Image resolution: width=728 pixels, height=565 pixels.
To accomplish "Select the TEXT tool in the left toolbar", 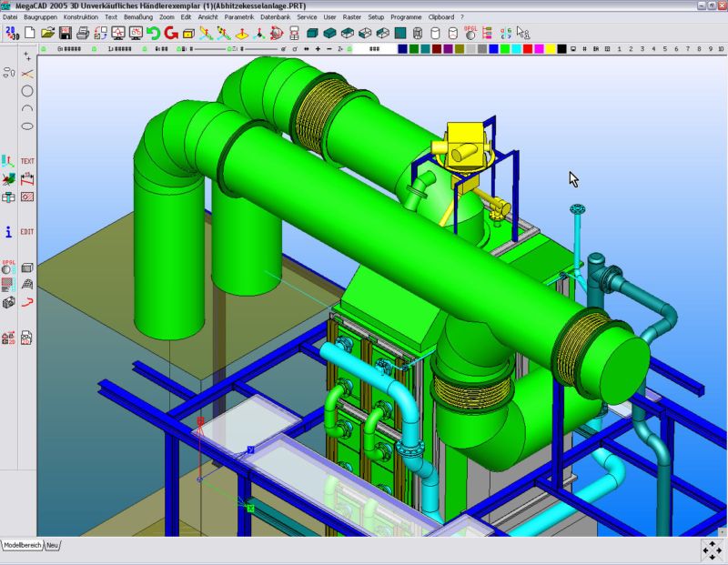I will [x=27, y=161].
